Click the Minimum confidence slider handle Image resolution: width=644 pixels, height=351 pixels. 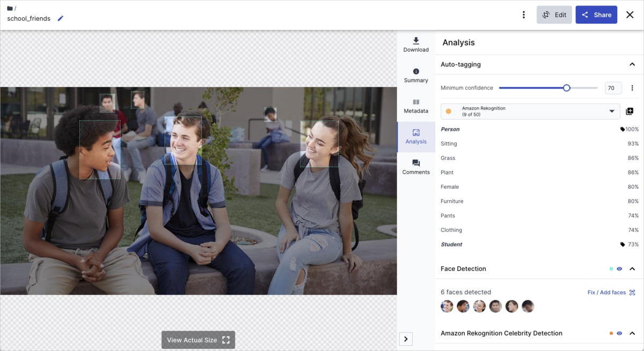coord(566,88)
